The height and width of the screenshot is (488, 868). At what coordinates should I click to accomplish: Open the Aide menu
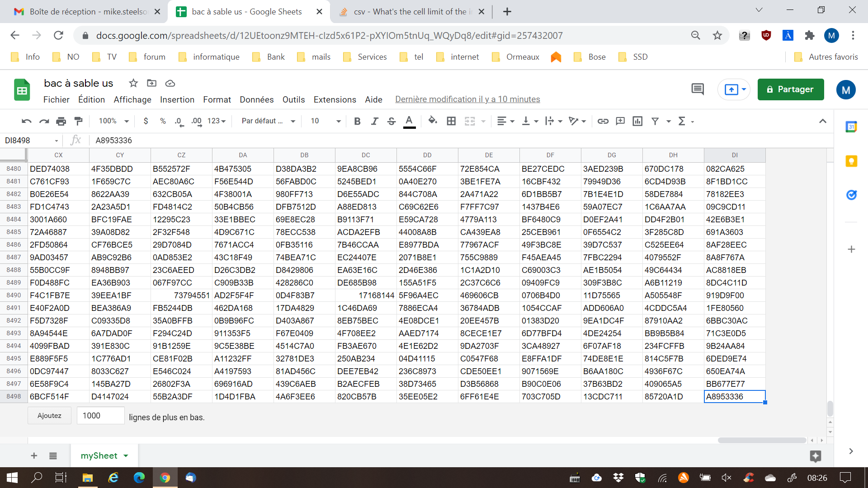pyautogui.click(x=374, y=99)
